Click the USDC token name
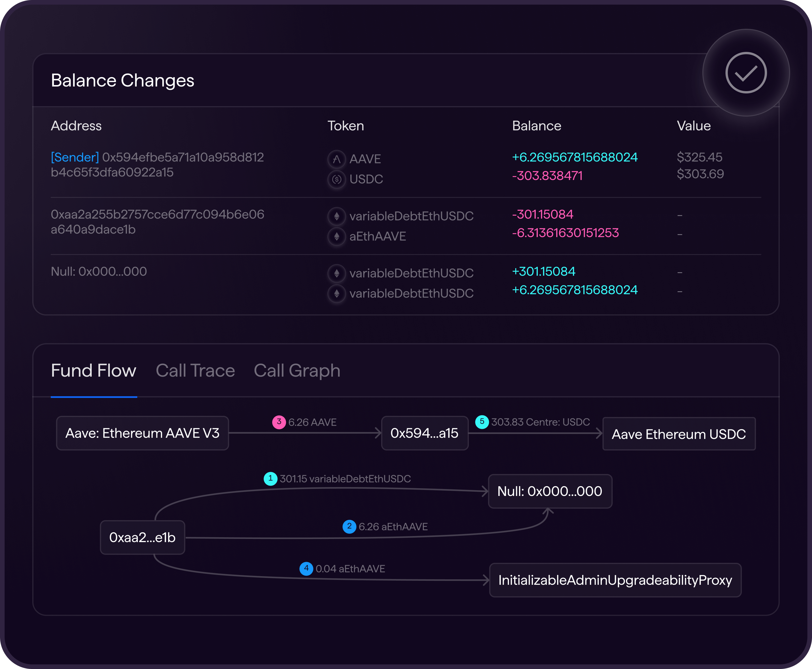Image resolution: width=812 pixels, height=669 pixels. click(x=366, y=179)
